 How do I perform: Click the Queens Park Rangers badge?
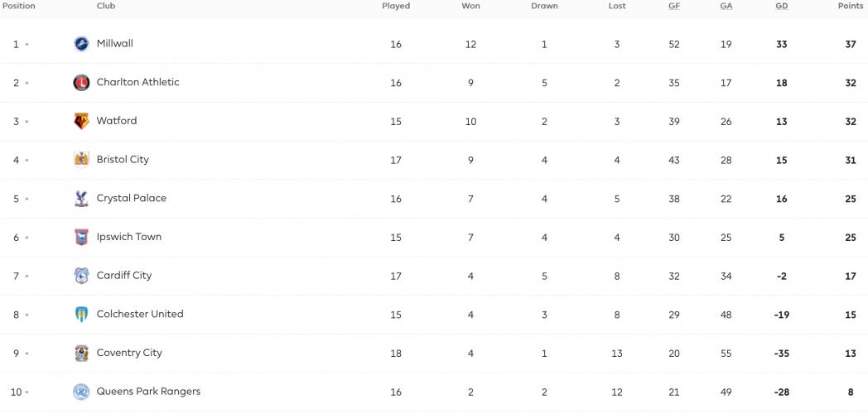tap(81, 392)
